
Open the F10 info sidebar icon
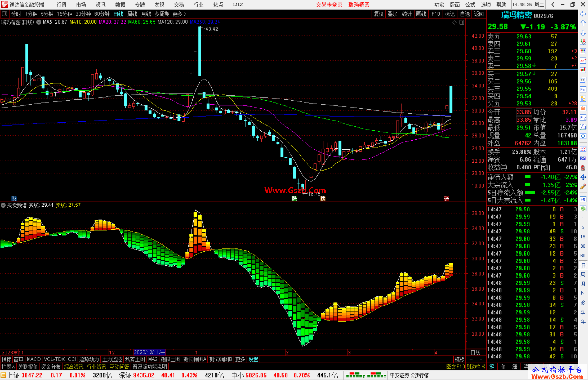(x=583, y=89)
